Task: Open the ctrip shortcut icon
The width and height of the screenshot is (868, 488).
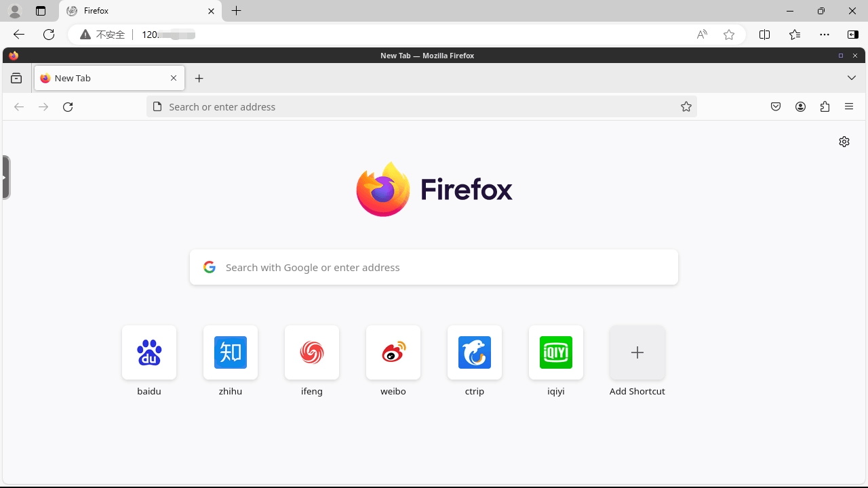Action: pyautogui.click(x=475, y=352)
